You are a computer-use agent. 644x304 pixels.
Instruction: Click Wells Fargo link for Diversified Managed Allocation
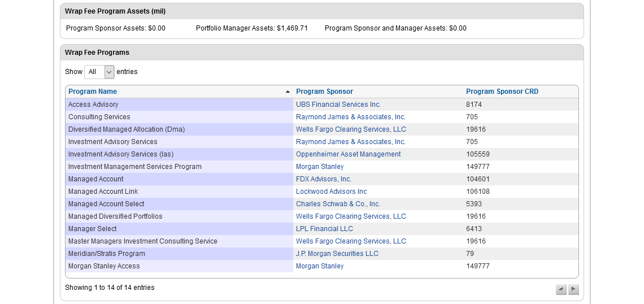click(x=351, y=129)
